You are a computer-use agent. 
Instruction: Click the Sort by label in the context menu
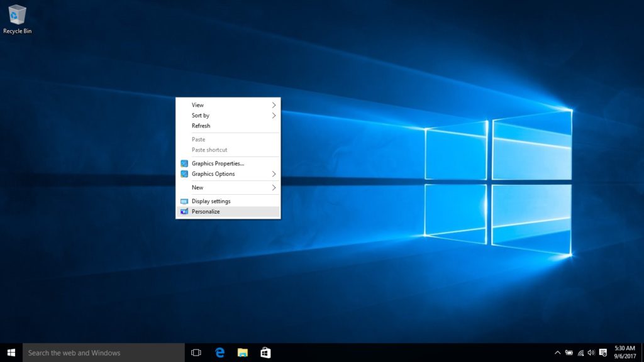click(x=201, y=116)
